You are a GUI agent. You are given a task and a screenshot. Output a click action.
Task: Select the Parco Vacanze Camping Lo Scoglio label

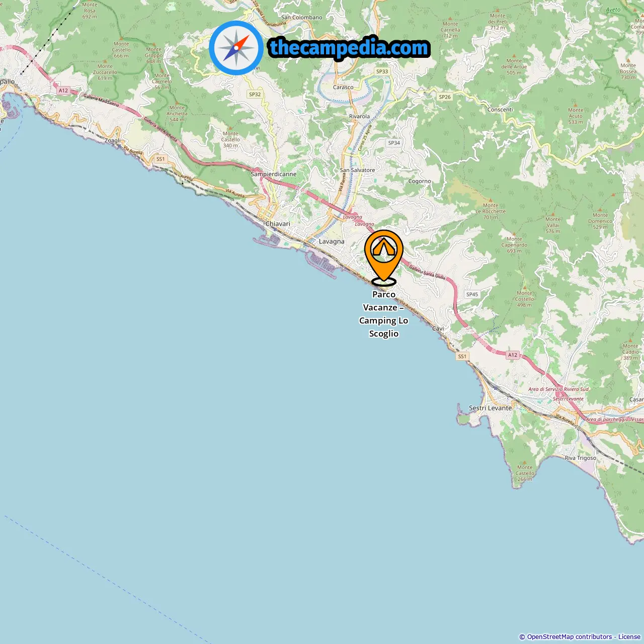click(384, 314)
